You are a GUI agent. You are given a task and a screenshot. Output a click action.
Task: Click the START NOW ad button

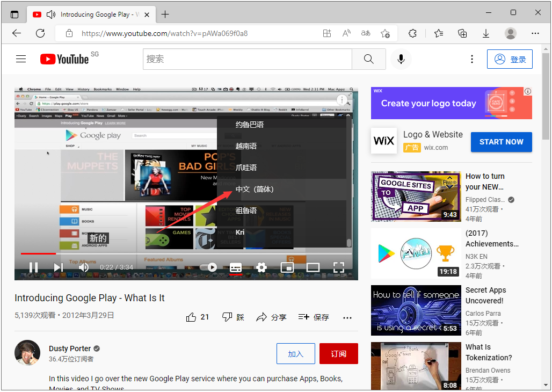point(502,142)
